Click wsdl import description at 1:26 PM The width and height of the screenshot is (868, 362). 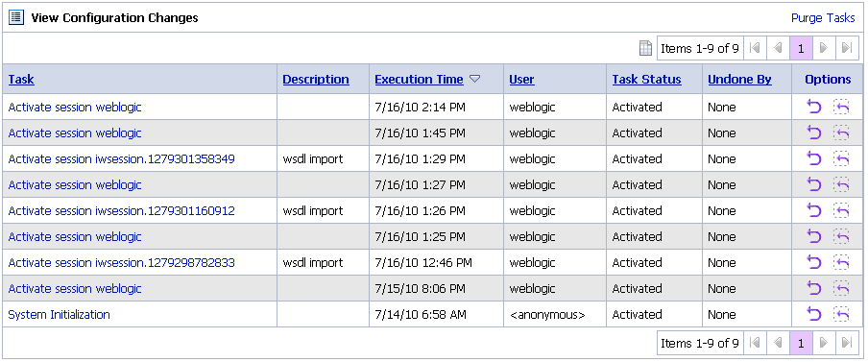(313, 211)
